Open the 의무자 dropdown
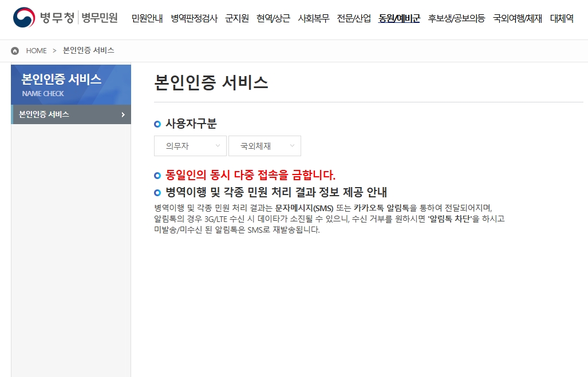 (190, 146)
